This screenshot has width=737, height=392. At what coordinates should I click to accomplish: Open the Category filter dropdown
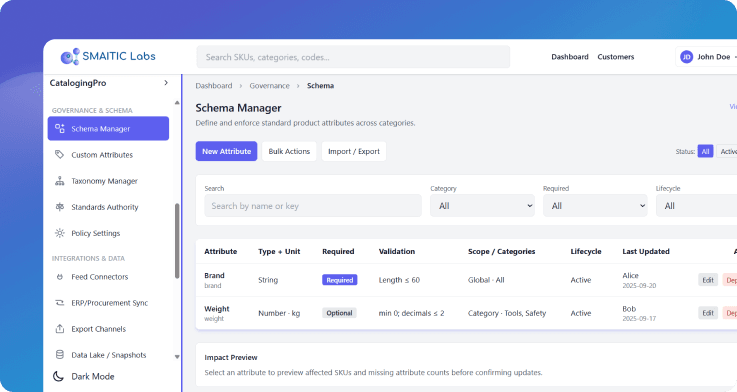point(482,205)
